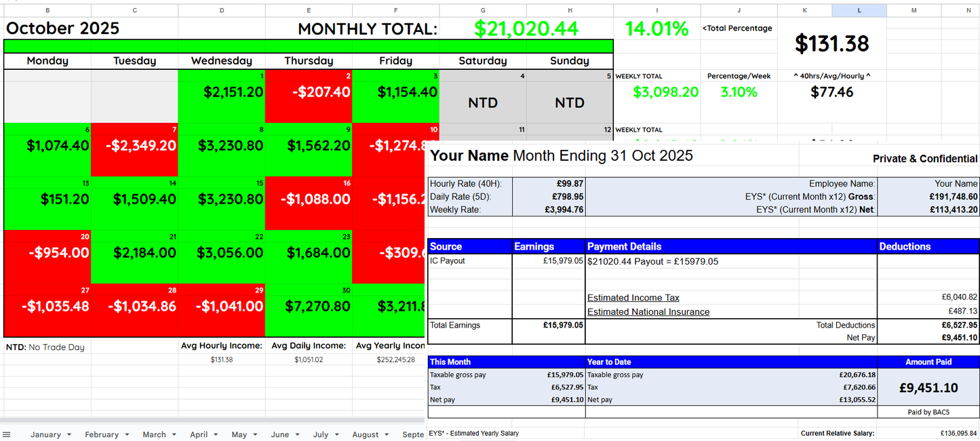The width and height of the screenshot is (980, 441).
Task: Switch to the March sheet tab
Action: tap(155, 434)
